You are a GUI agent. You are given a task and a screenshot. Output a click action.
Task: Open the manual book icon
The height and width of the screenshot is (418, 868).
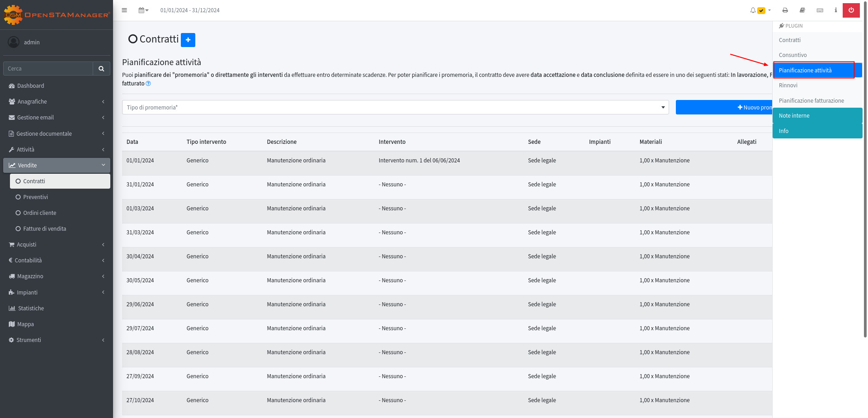[802, 10]
